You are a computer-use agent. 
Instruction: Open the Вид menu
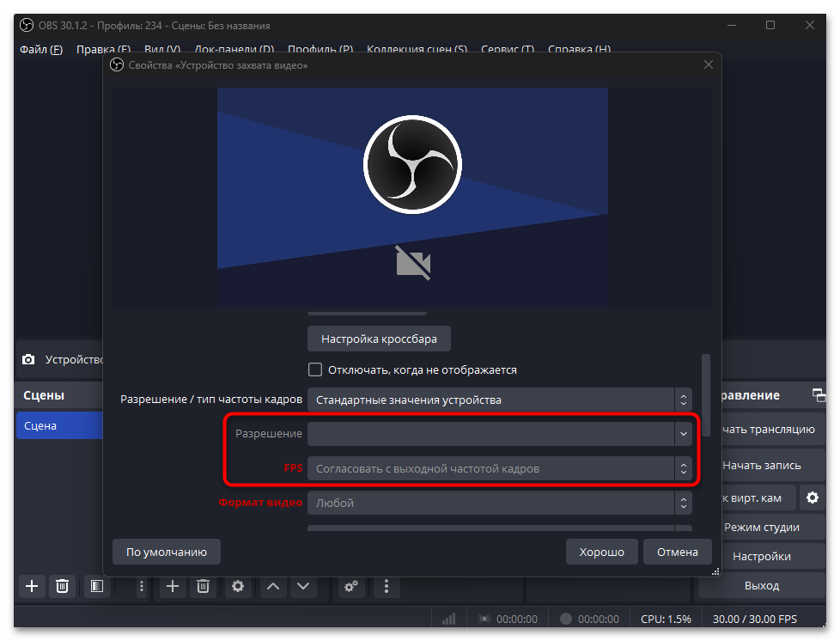tap(162, 49)
